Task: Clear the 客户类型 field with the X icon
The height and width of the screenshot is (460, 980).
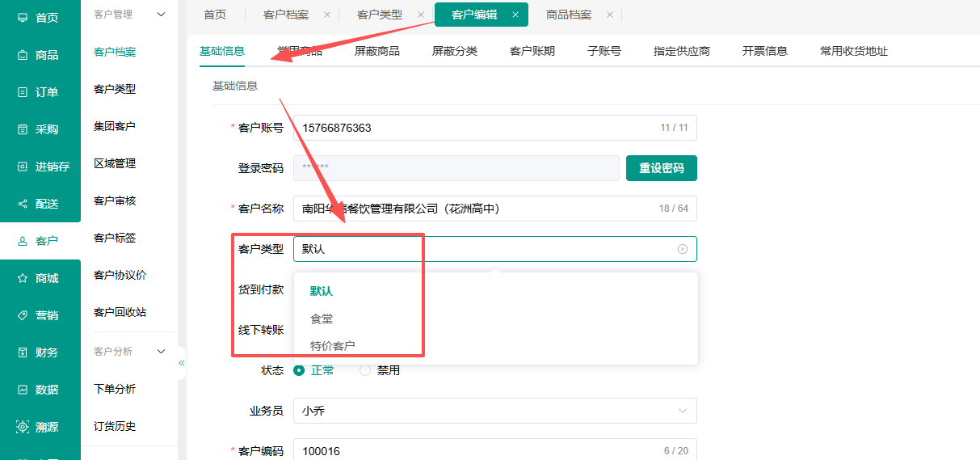Action: pos(683,249)
